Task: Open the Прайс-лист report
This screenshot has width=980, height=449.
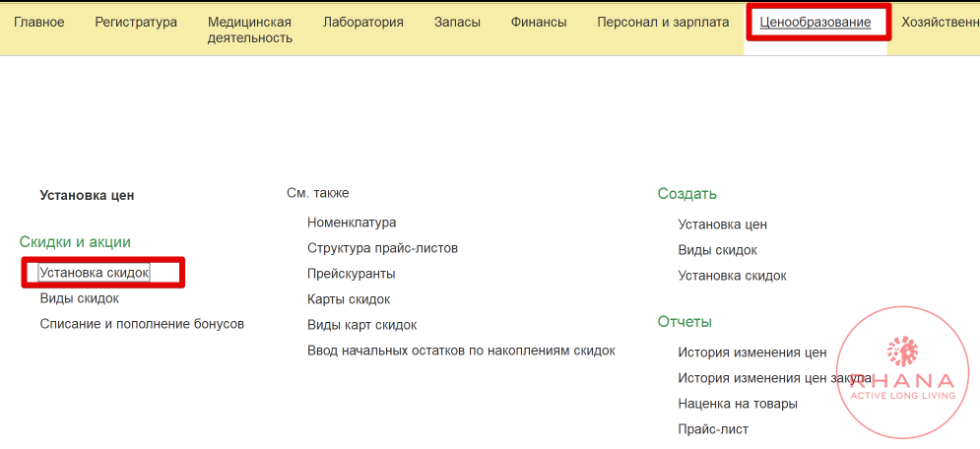Action: pos(713,429)
